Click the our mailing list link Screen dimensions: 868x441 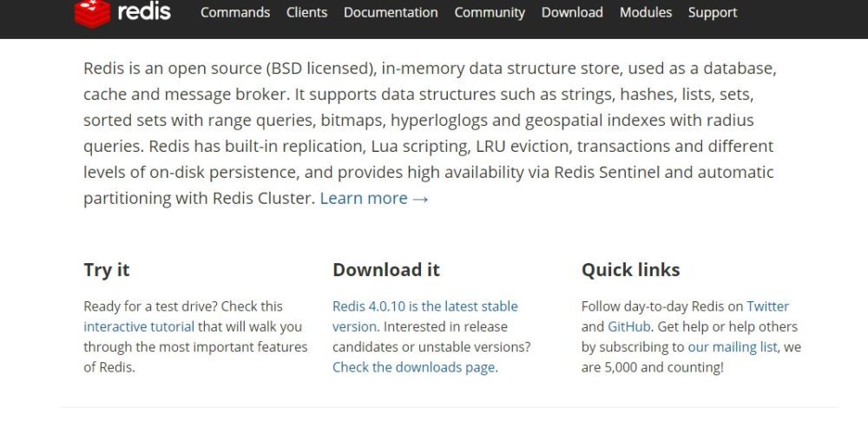pos(733,346)
